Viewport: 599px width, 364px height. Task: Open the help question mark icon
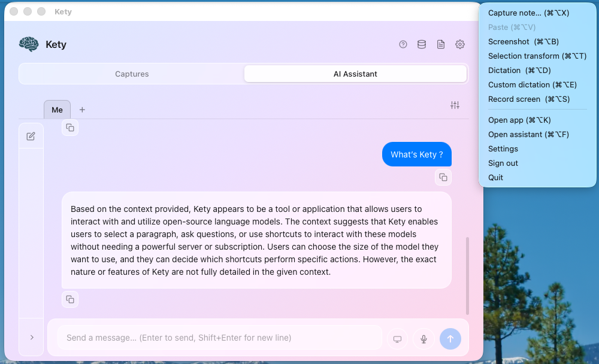tap(403, 44)
